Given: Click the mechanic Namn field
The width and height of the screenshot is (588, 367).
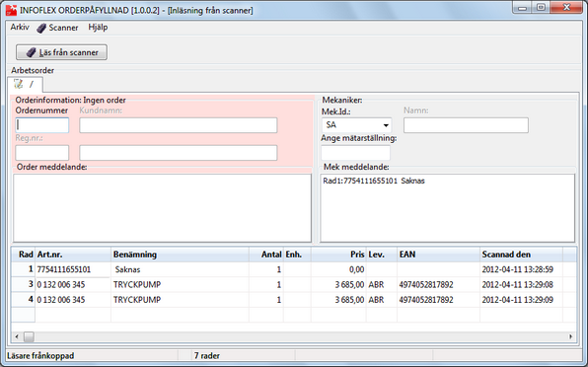Looking at the screenshot, I should (466, 125).
